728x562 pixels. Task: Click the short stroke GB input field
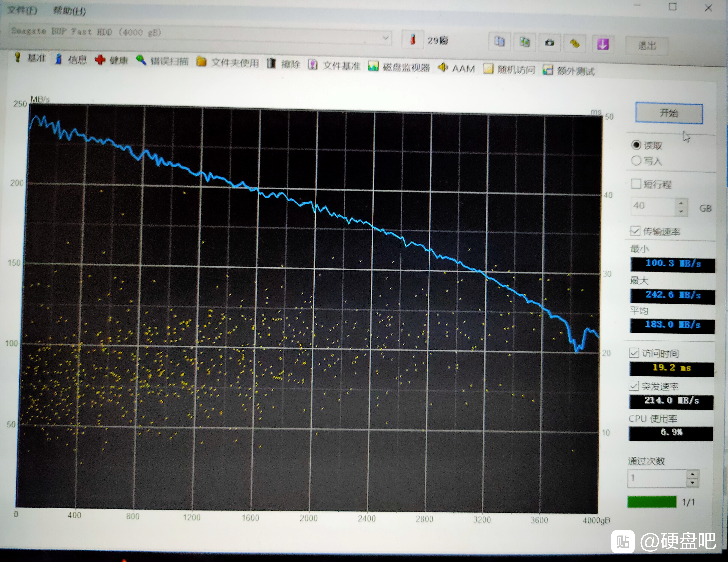[x=653, y=206]
